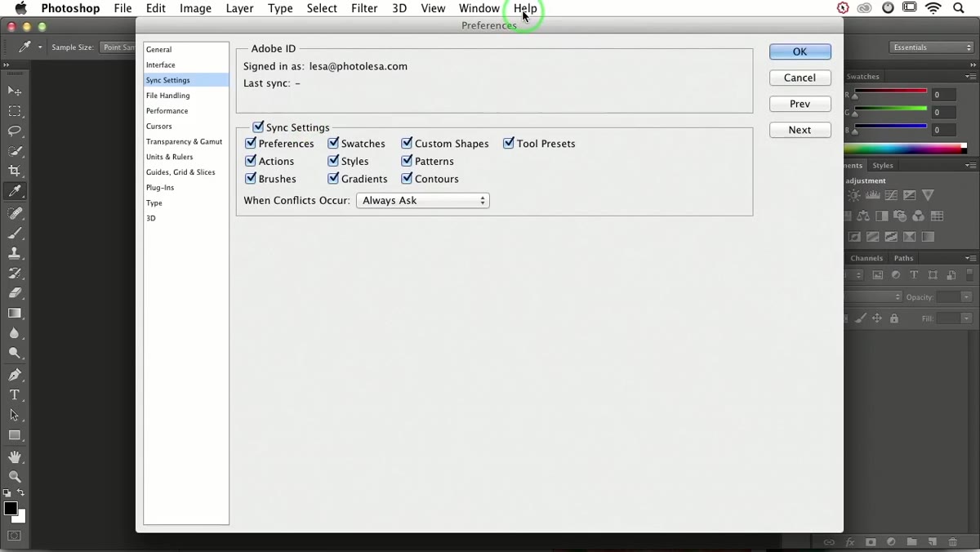
Task: Open the Styles panel flyout menu
Action: [970, 165]
